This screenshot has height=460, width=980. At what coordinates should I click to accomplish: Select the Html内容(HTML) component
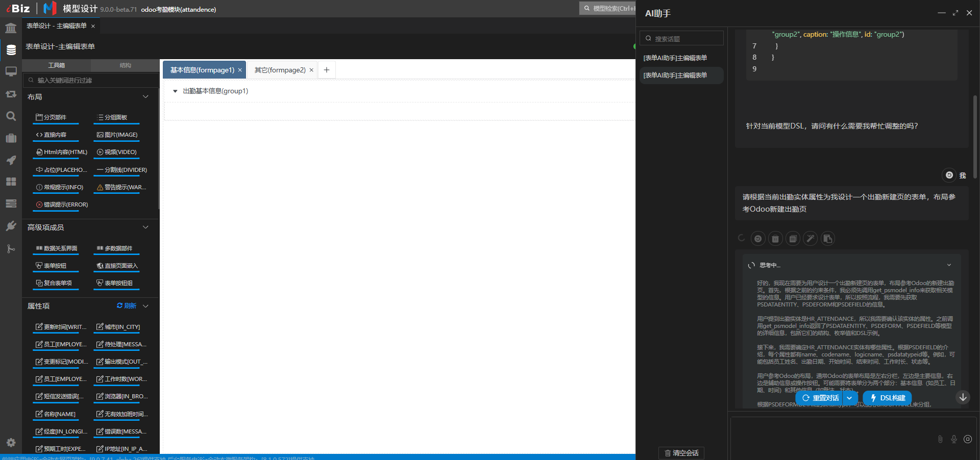(61, 152)
